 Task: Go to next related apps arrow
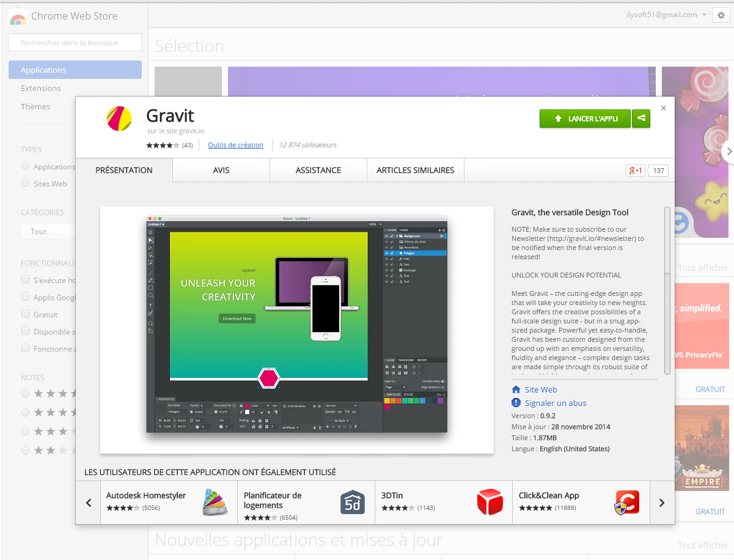662,503
